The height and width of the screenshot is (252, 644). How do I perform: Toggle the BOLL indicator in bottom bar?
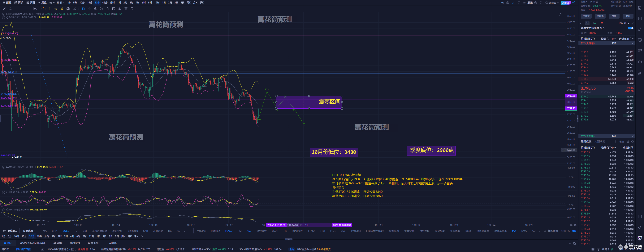(x=66, y=231)
